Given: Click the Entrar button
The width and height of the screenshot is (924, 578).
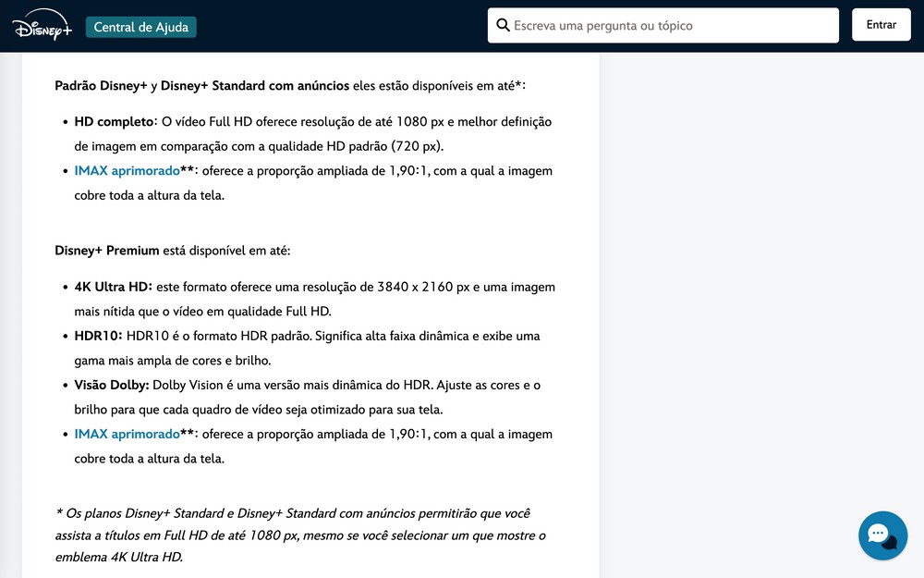Looking at the screenshot, I should pos(881,25).
